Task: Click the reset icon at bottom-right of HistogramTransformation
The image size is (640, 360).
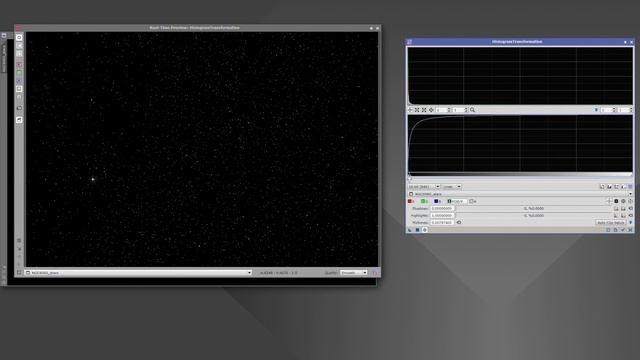Action: 630,230
